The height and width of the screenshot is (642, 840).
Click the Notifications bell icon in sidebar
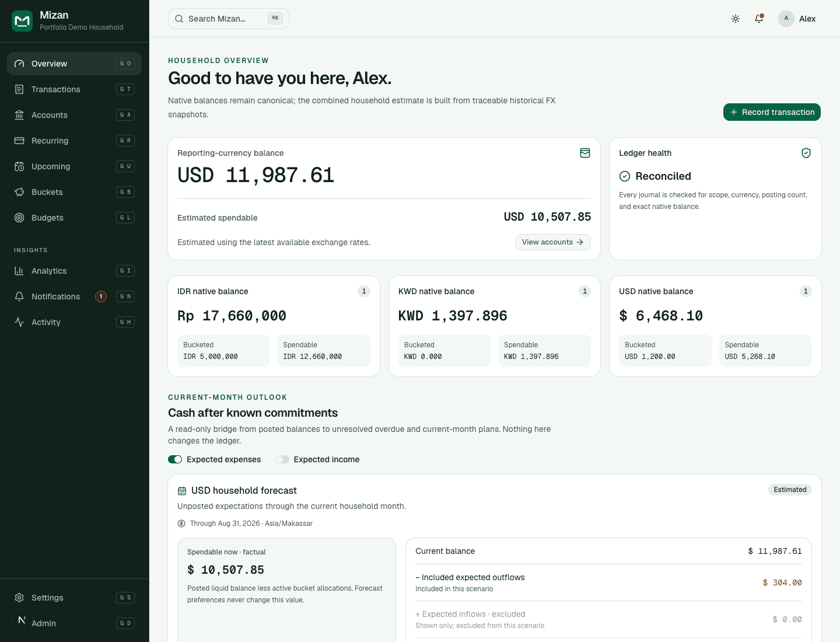[x=19, y=296]
